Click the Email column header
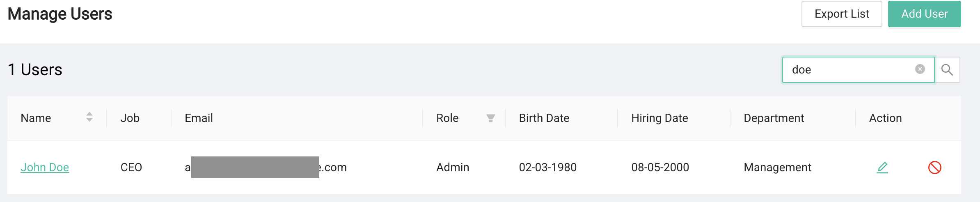Viewport: 980px width, 202px height. click(199, 118)
